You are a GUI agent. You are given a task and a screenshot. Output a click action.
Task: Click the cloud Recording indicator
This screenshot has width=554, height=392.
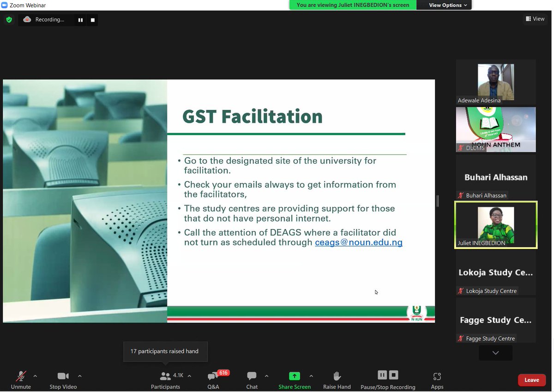[44, 19]
